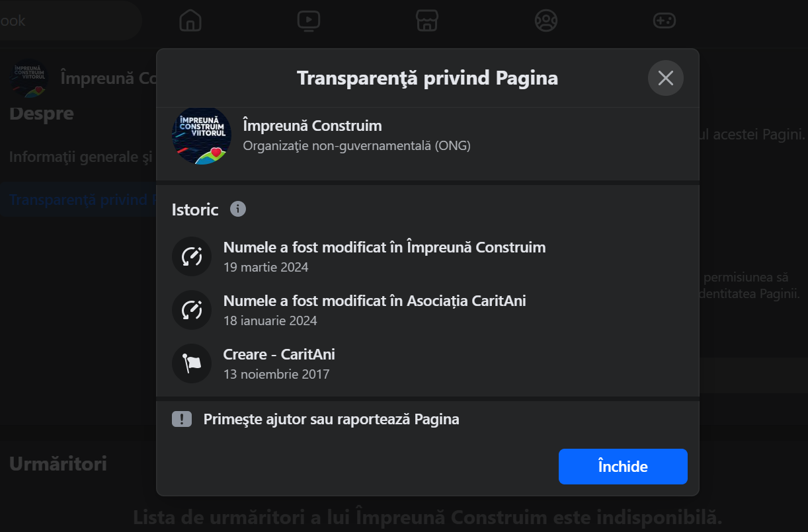
Task: Click the Împreună Construim page avatar in dialog
Action: [x=201, y=135]
